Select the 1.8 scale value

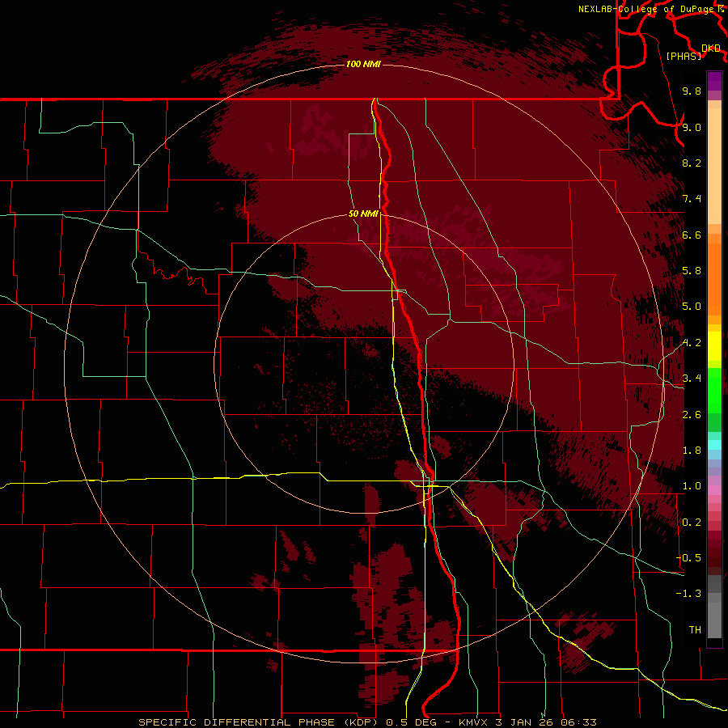[x=692, y=451]
